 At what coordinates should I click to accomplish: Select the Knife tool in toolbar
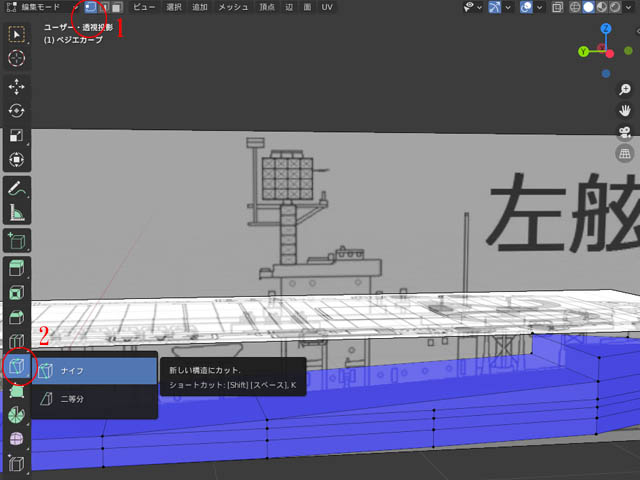17,366
